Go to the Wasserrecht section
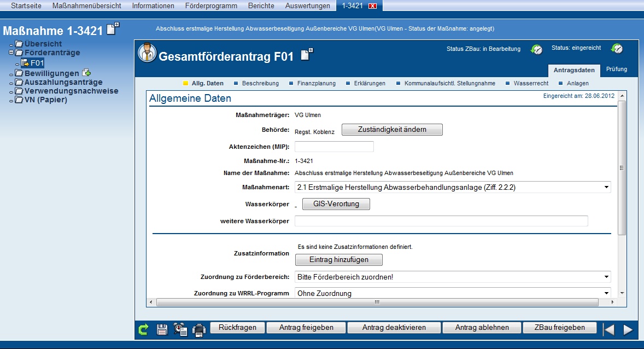Viewport: 644px width, 349px height. tap(531, 83)
